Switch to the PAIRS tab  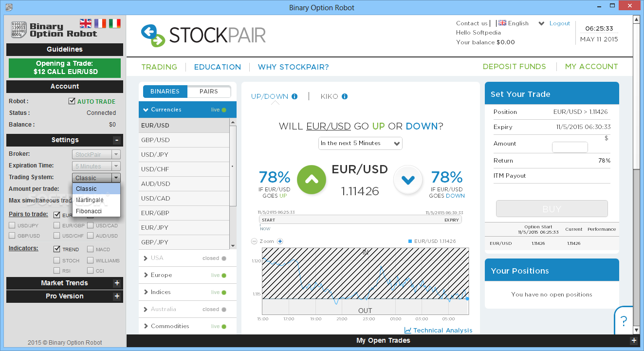pos(209,92)
